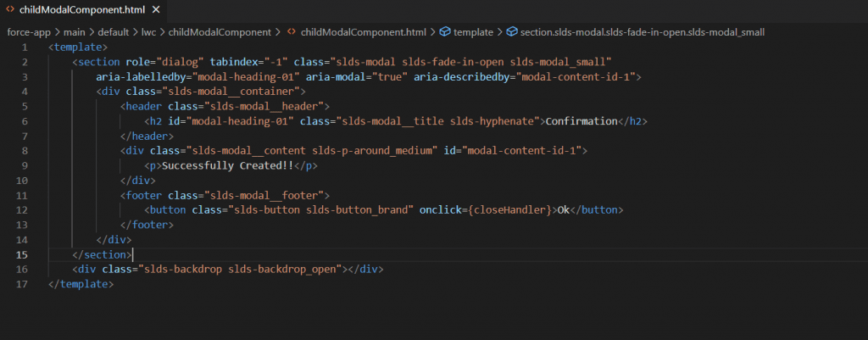The width and height of the screenshot is (868, 340).
Task: Click the section symbol icon in breadcrumb
Action: click(511, 31)
